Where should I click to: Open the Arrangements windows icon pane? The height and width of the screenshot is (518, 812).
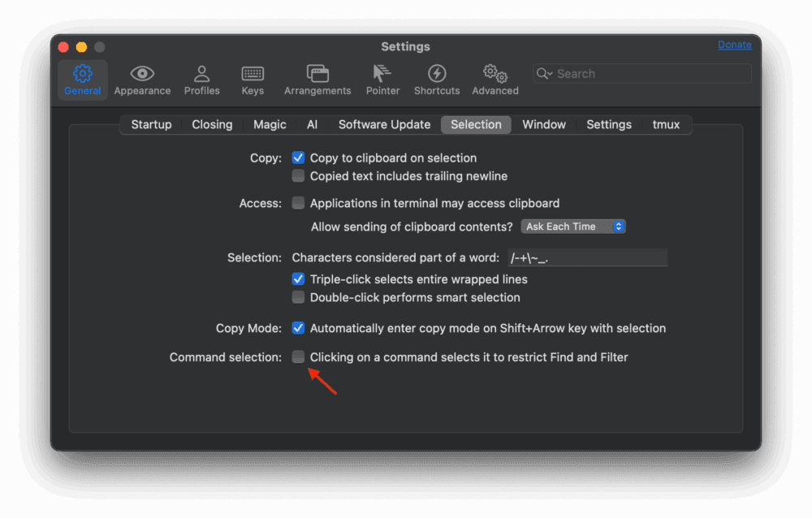pos(317,80)
